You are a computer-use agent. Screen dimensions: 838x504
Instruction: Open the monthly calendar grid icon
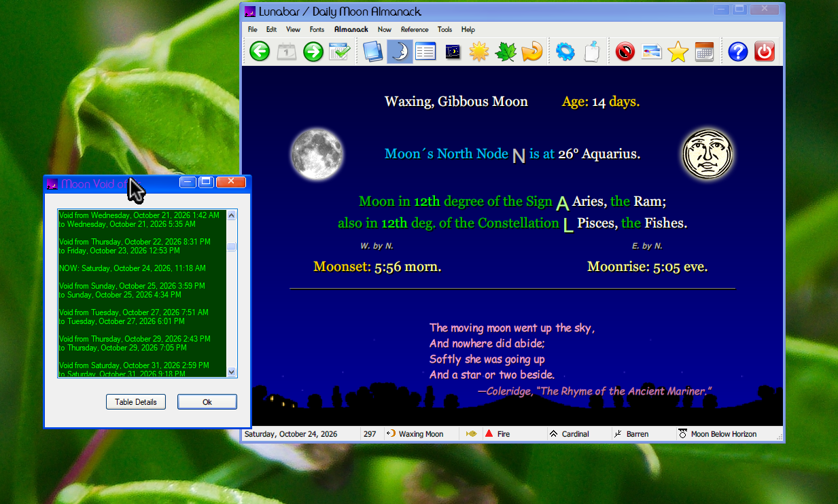point(705,52)
